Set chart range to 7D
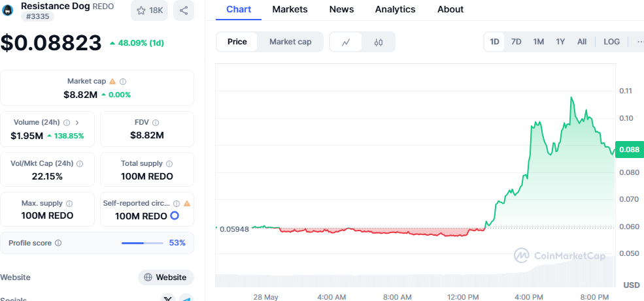Screen dimensions: 644x301 tap(517, 42)
